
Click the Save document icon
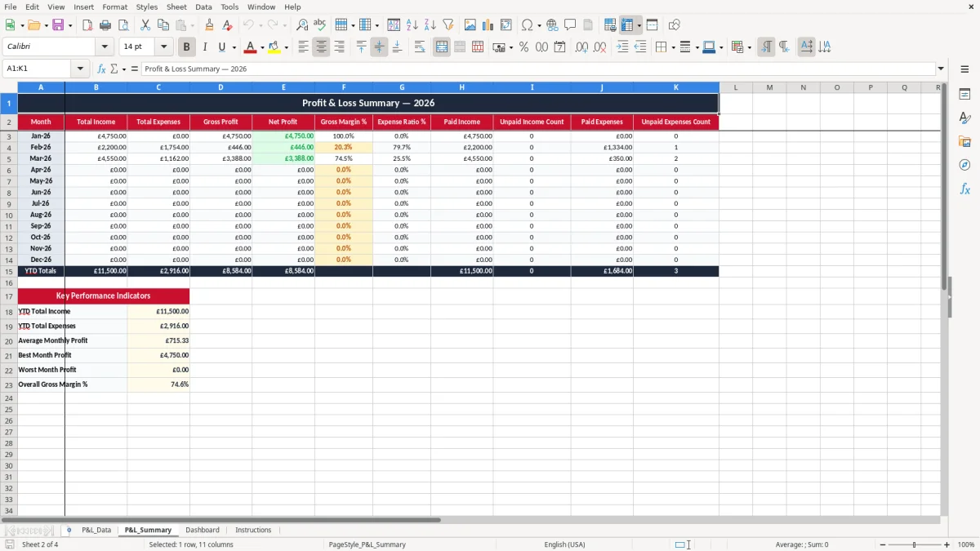pyautogui.click(x=58, y=25)
